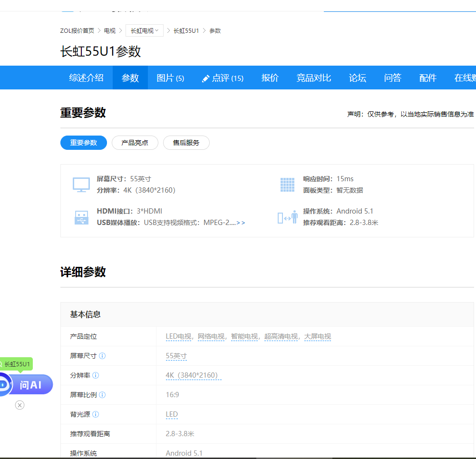Open the 图片 (5) tab
Screen dimensions: 476x459
click(x=170, y=78)
